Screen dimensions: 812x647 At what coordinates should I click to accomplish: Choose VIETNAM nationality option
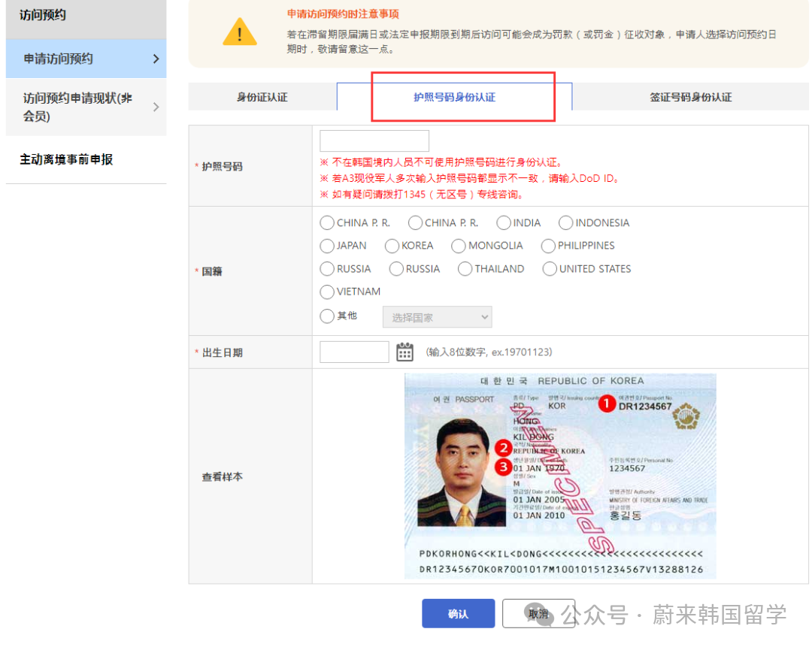[327, 292]
